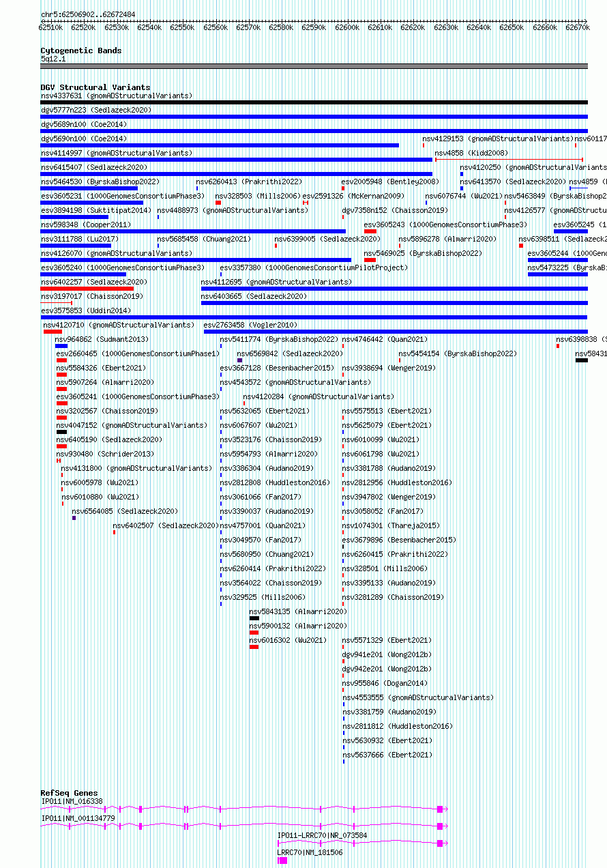The image size is (607, 868).
Task: Click esv3894198 (Suktitipat2014) variant
Action: (x=96, y=210)
